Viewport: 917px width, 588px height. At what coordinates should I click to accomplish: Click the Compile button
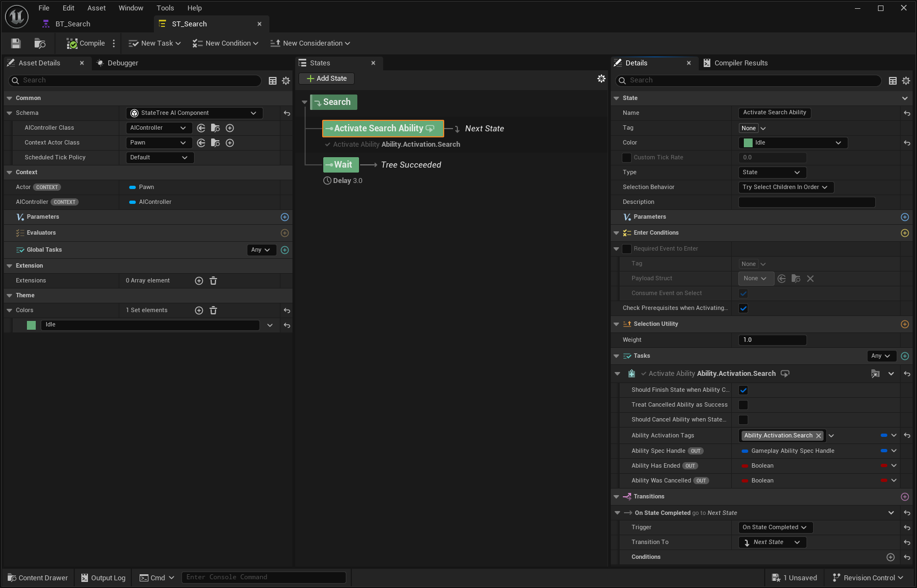pyautogui.click(x=86, y=43)
